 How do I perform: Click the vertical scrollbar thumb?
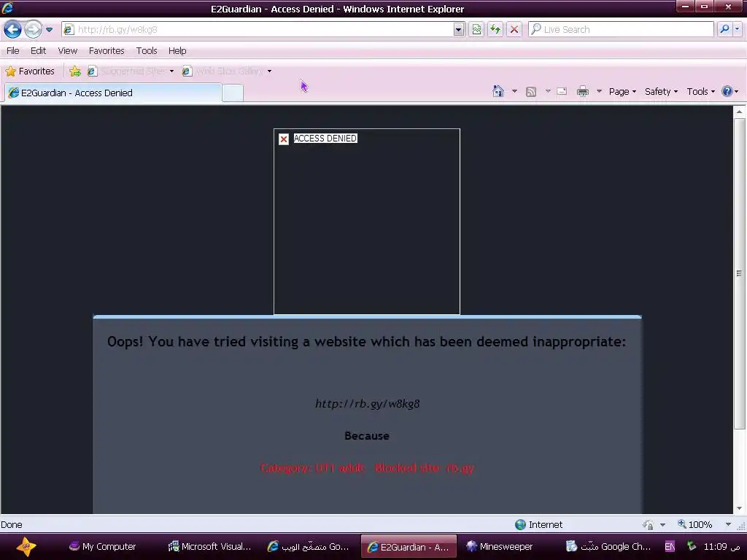[x=740, y=274]
